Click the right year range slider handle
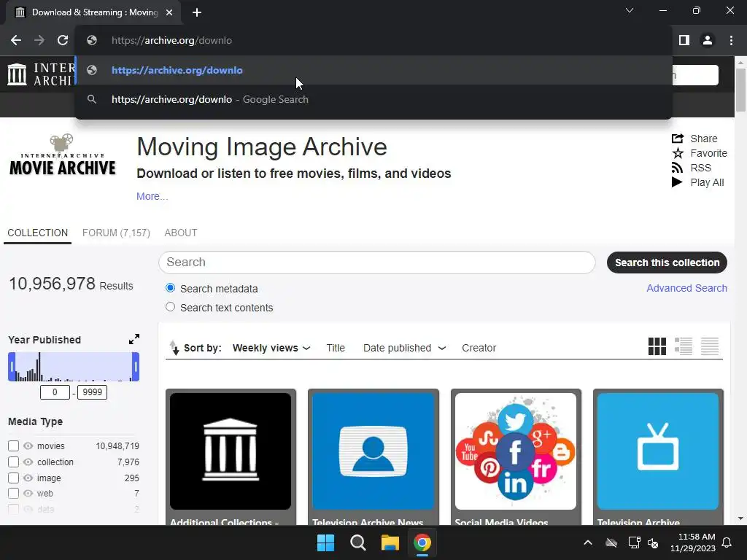This screenshot has height=560, width=747. [x=136, y=367]
